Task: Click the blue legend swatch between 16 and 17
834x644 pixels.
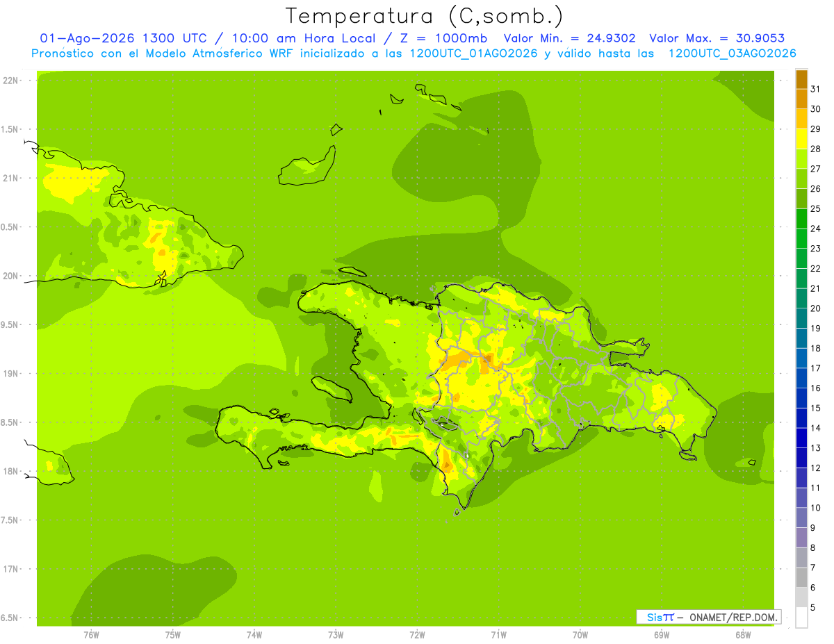Action: (801, 378)
